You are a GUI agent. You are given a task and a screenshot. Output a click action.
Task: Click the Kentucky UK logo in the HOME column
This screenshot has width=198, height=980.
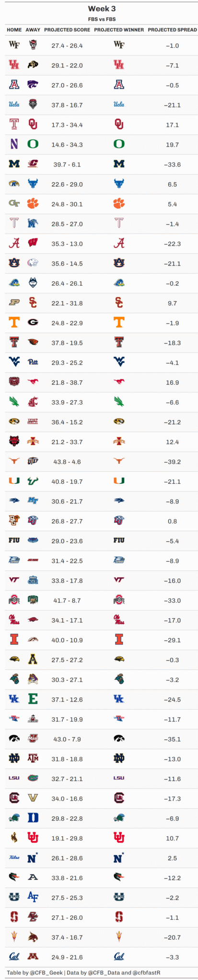(14, 699)
